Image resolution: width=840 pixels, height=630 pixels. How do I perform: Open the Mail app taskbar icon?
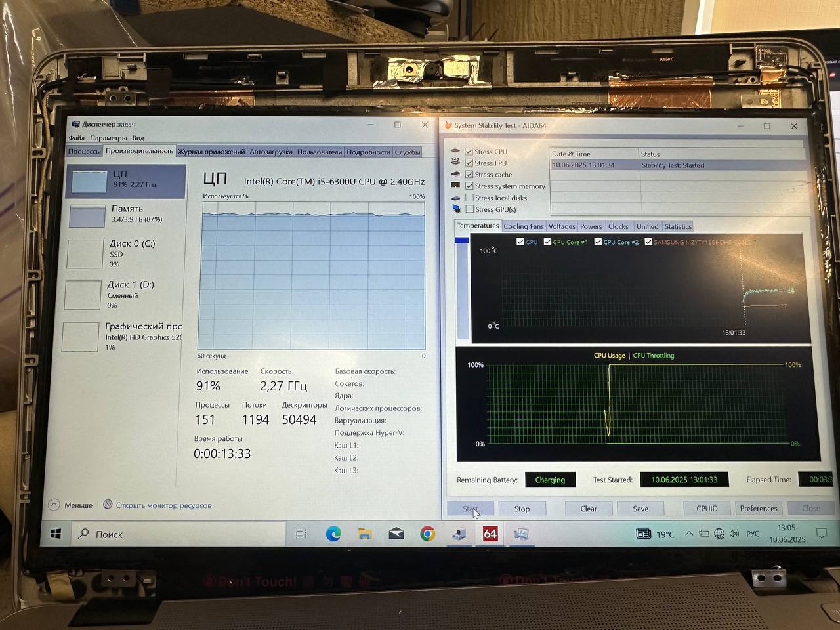pos(396,534)
